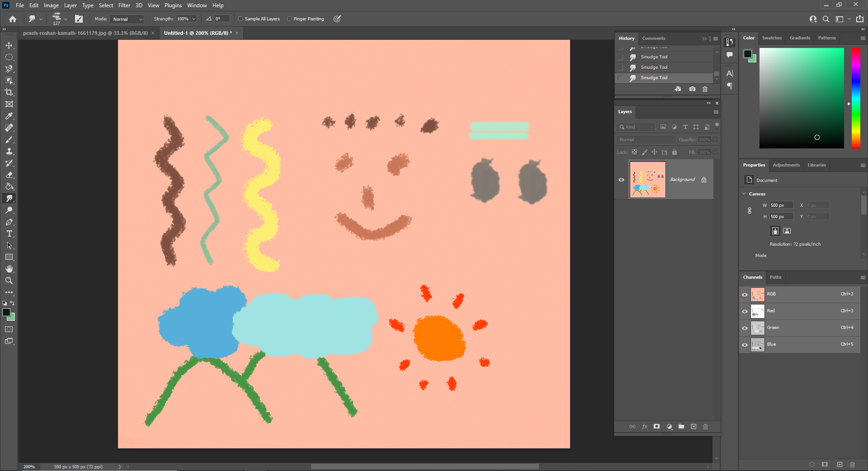868x471 pixels.
Task: Pick a color in the color field
Action: (802, 98)
